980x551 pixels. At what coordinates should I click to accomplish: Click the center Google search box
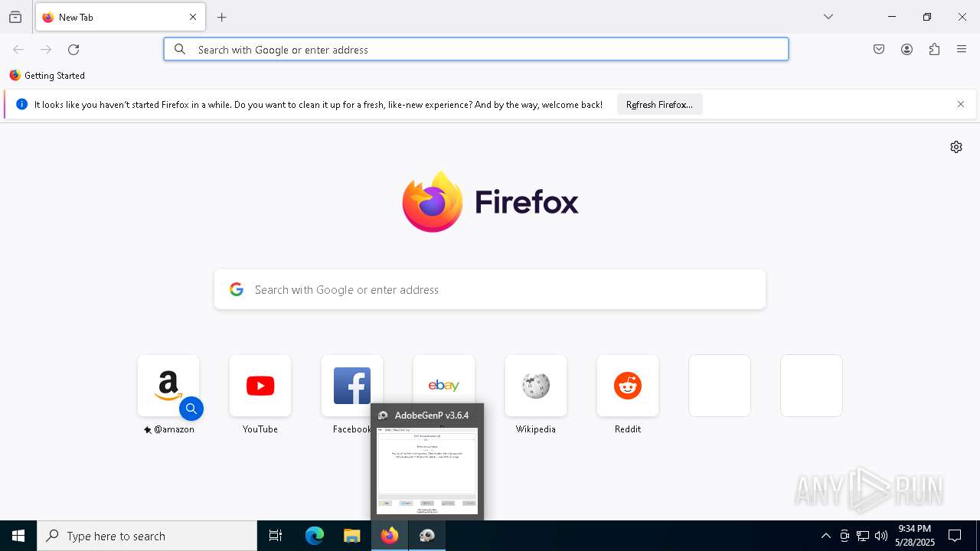[x=490, y=289]
